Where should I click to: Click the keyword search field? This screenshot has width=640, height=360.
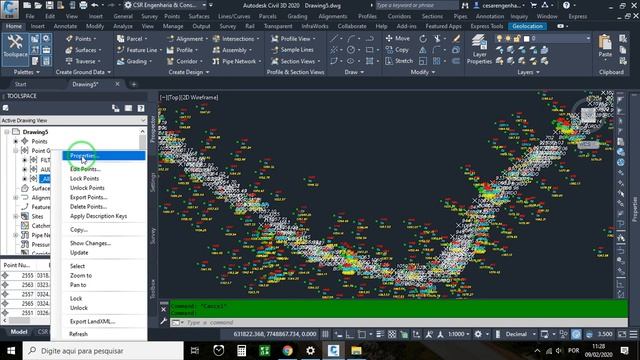point(416,5)
